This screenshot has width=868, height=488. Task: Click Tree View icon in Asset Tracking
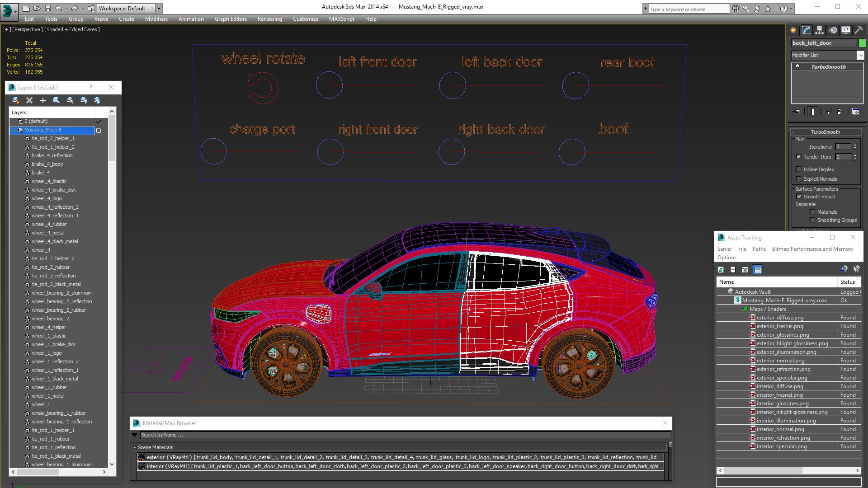click(745, 270)
